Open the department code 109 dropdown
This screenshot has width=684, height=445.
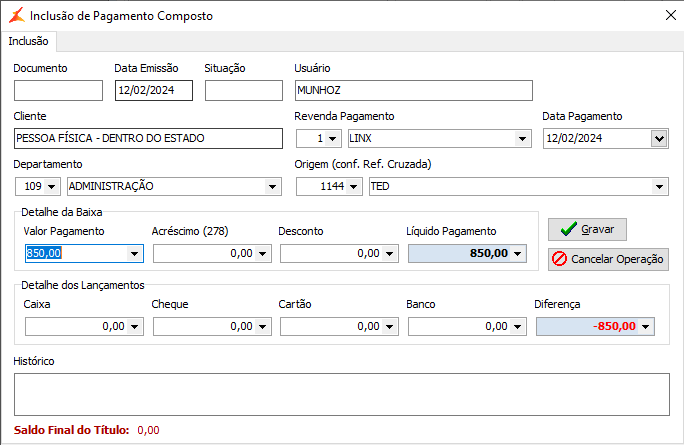point(51,186)
